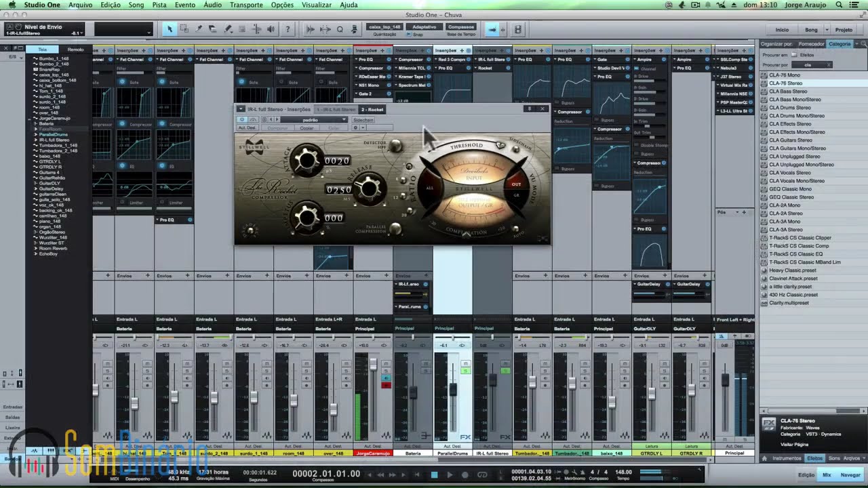
Task: Open the padrão preset dropdown
Action: 314,120
